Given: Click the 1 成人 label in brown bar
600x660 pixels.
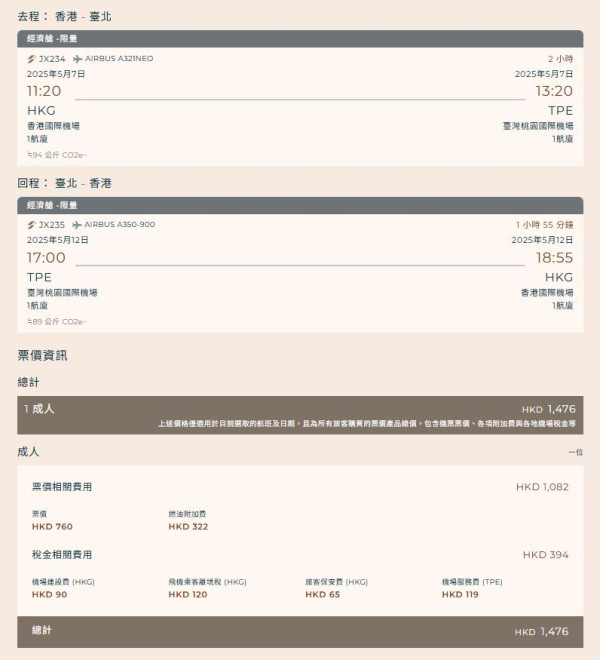Looking at the screenshot, I should pos(39,409).
